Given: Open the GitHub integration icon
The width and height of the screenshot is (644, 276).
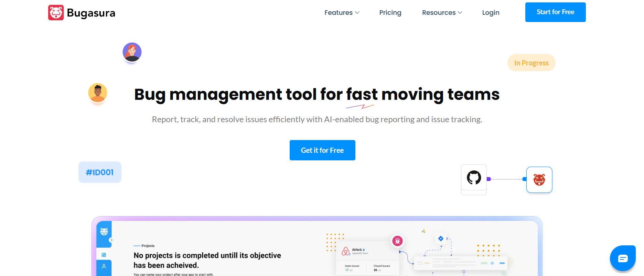Looking at the screenshot, I should pos(474,178).
